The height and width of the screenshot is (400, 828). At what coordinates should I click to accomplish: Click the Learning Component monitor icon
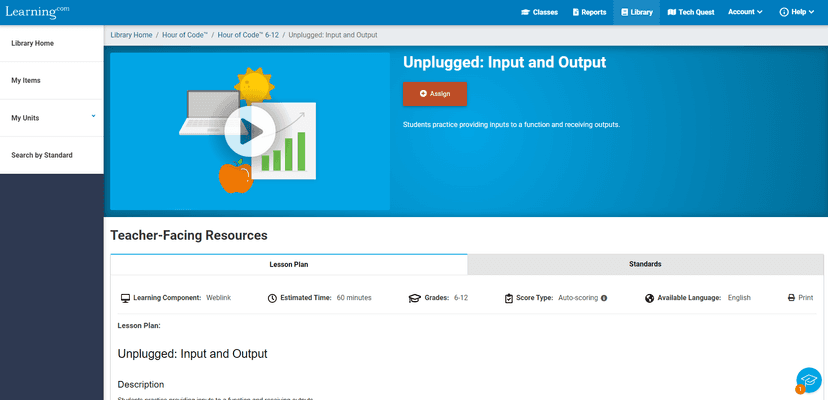click(125, 298)
